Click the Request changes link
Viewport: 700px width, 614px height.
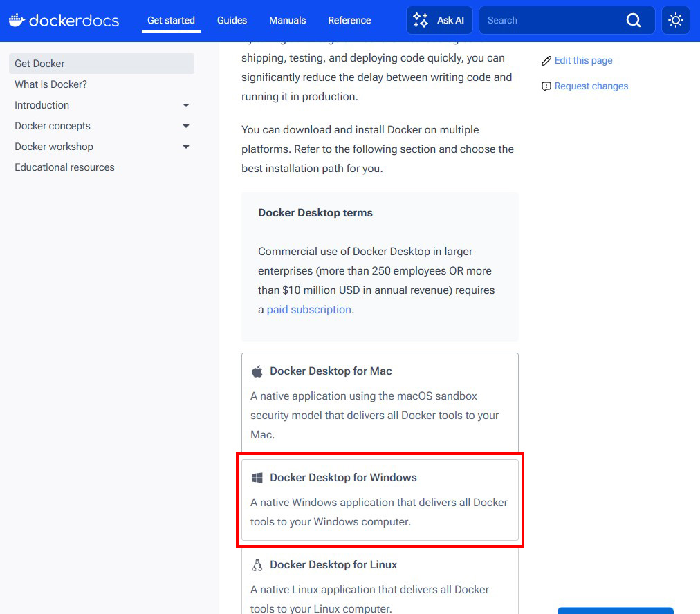click(591, 86)
